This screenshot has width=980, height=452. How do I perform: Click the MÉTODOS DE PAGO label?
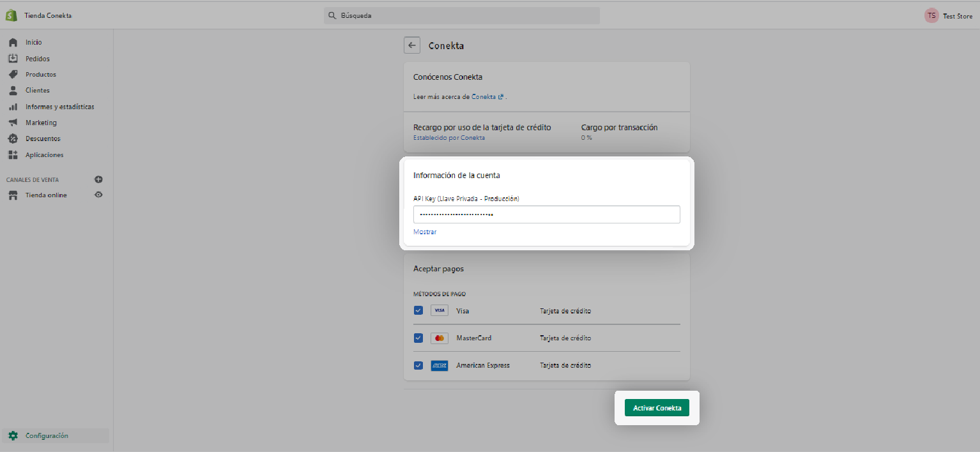(440, 294)
